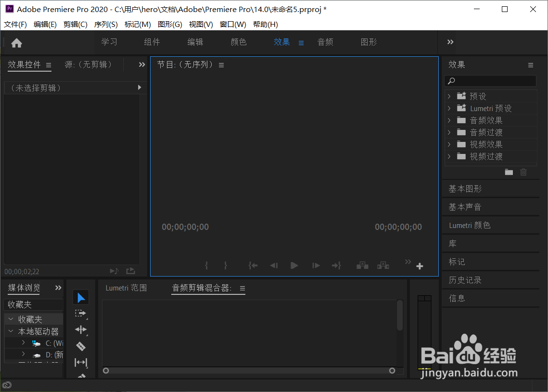Switch to the Lumetri 范围 tab
The width and height of the screenshot is (548, 392).
tap(126, 288)
